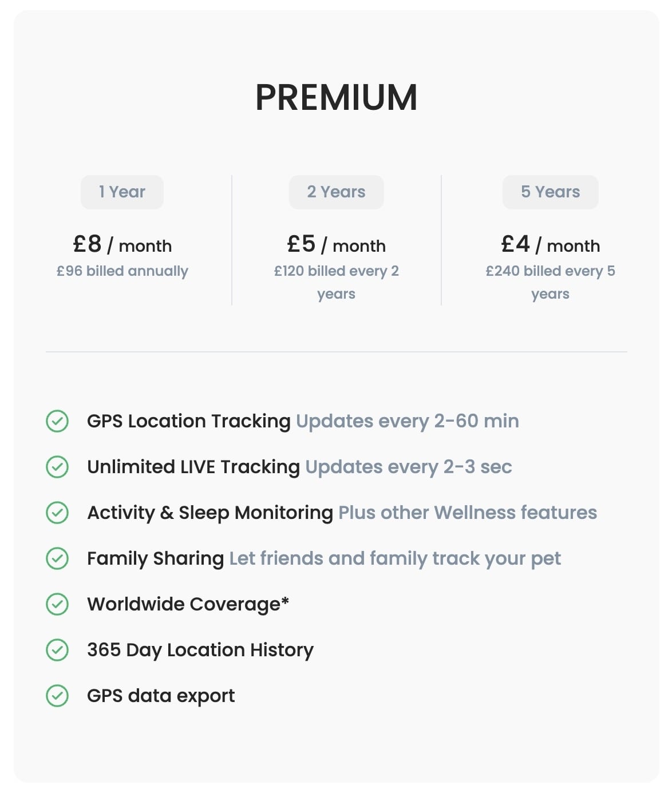Click the Family Sharing checkmark icon
The height and width of the screenshot is (793, 672).
(x=57, y=558)
